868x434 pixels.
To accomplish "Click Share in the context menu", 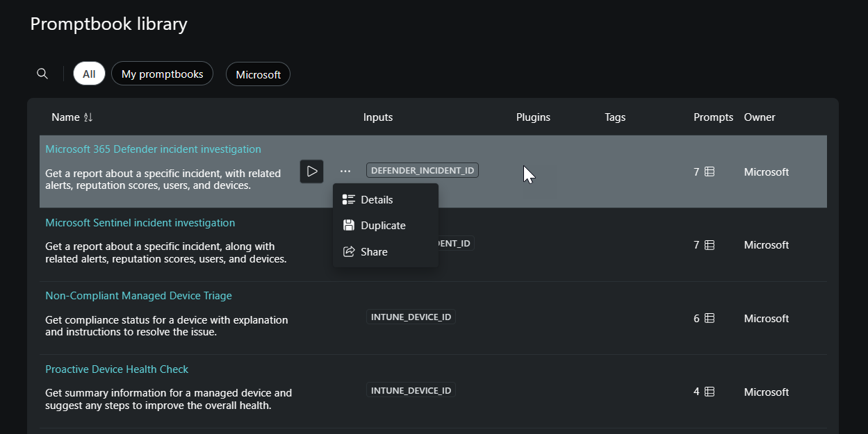I will pos(374,252).
